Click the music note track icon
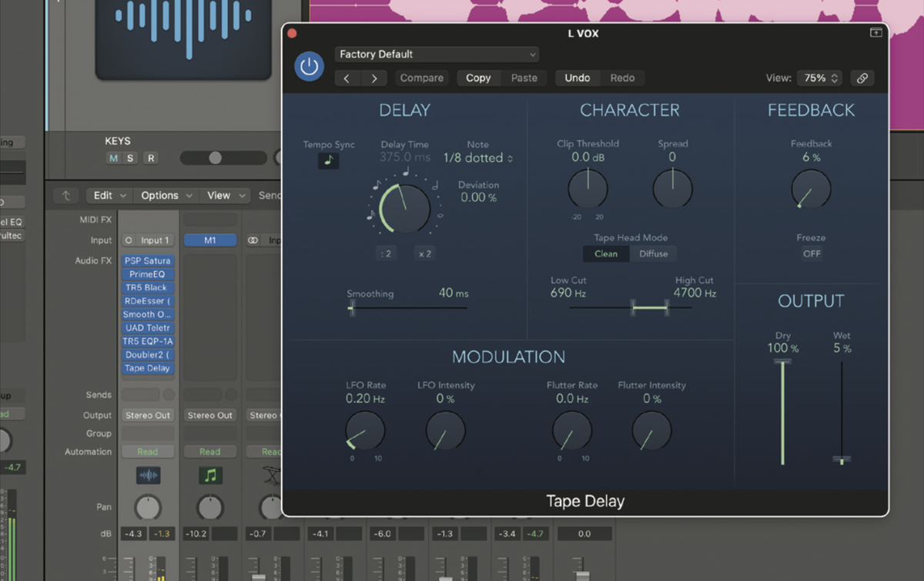The height and width of the screenshot is (581, 924). point(210,475)
